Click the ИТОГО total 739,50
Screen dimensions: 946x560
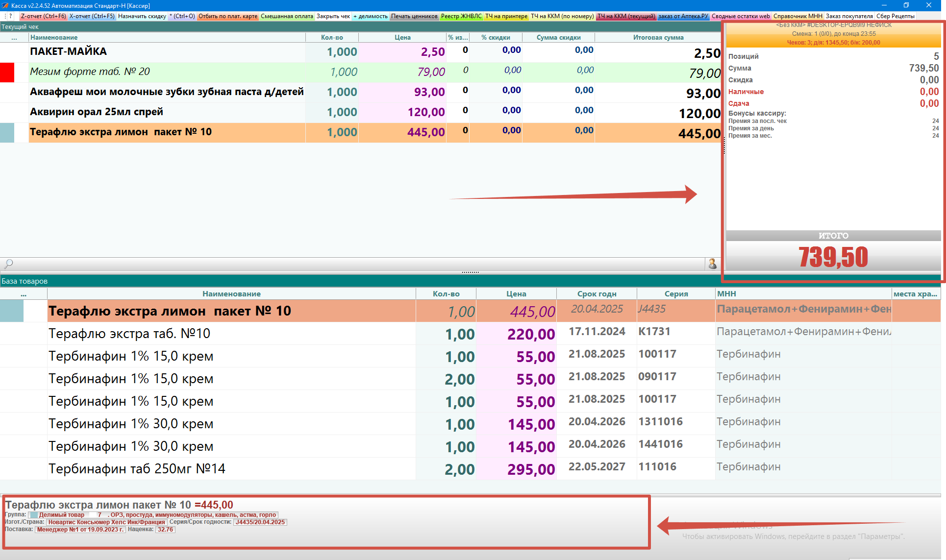(833, 257)
